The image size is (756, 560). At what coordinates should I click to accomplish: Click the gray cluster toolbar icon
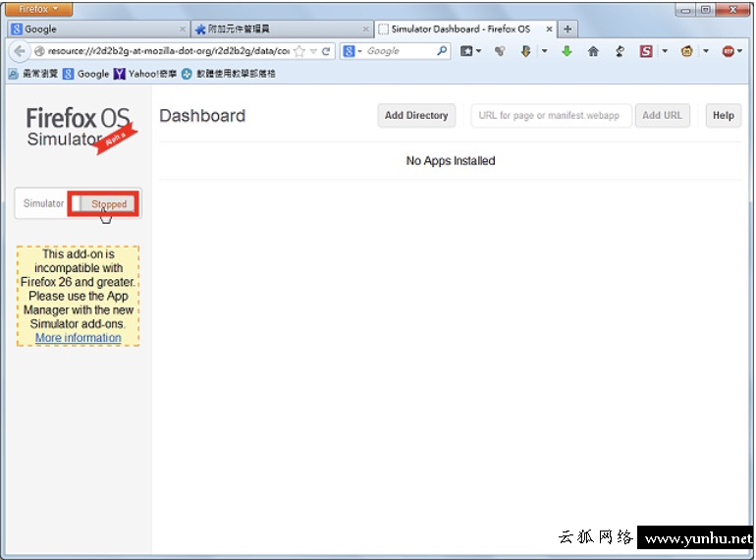tap(500, 51)
